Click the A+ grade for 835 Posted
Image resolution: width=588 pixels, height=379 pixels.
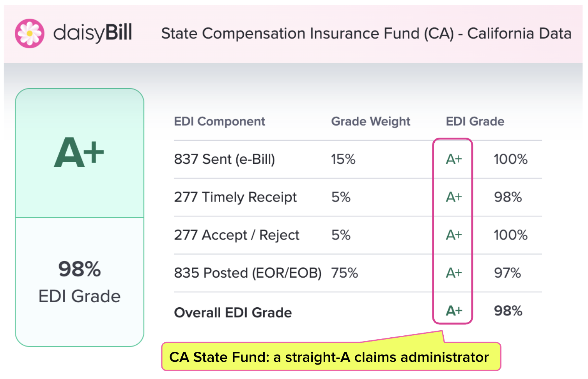[454, 273]
